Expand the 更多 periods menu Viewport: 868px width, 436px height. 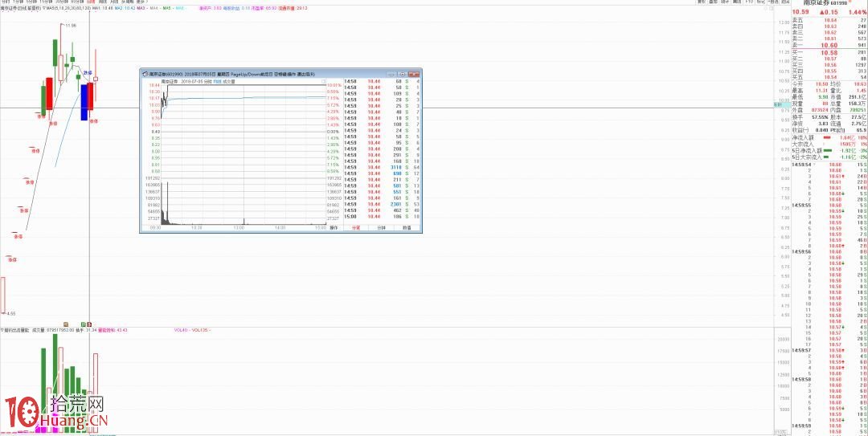pyautogui.click(x=141, y=2)
